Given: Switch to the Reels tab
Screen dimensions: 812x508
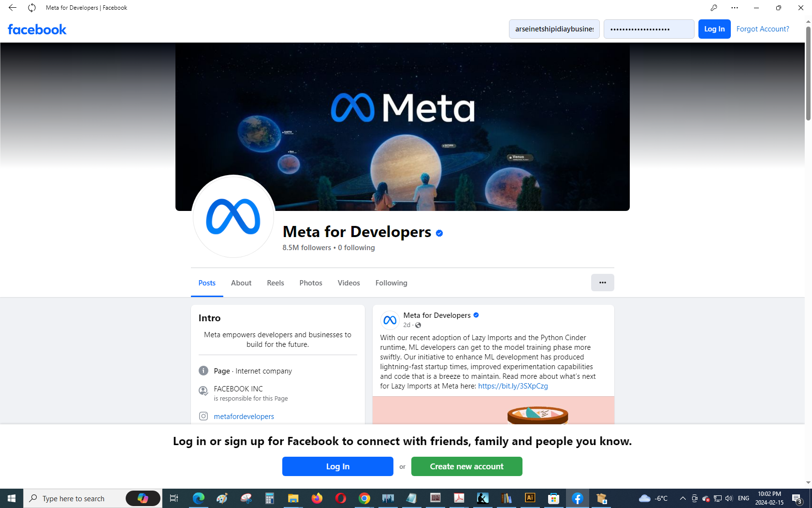Looking at the screenshot, I should click(275, 283).
